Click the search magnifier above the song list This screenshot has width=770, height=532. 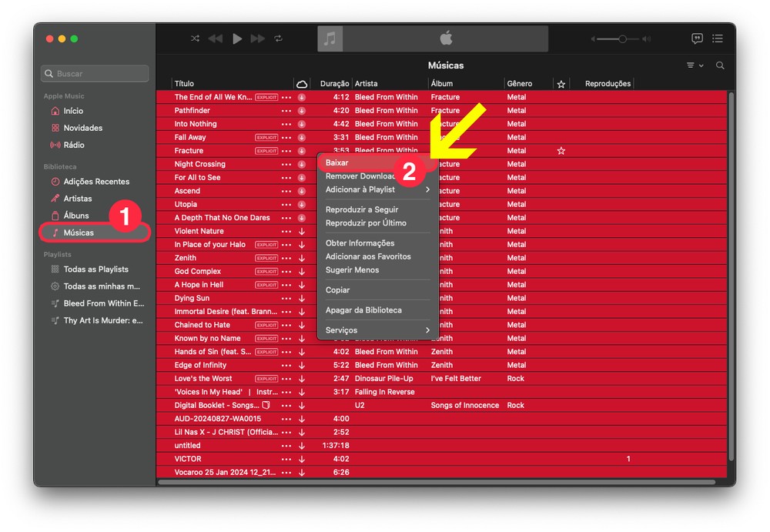pyautogui.click(x=720, y=65)
